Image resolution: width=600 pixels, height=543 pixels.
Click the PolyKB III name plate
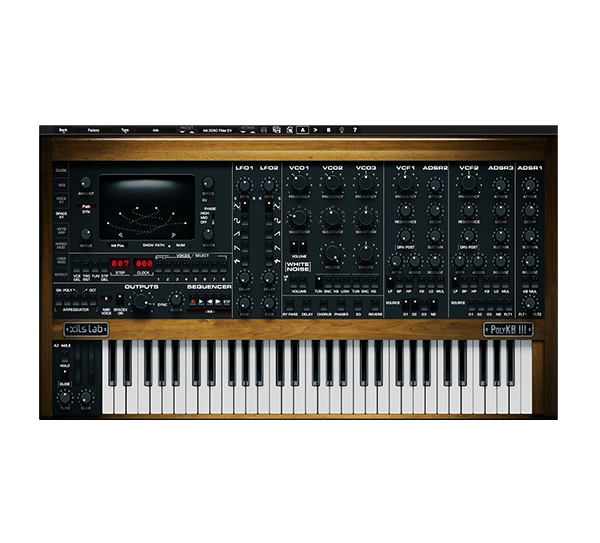tap(509, 329)
